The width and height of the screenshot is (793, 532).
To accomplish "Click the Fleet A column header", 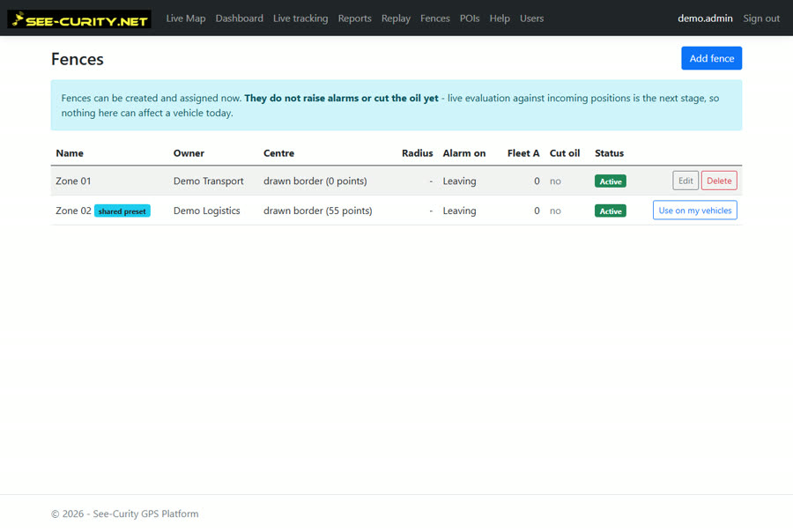I will (x=523, y=153).
